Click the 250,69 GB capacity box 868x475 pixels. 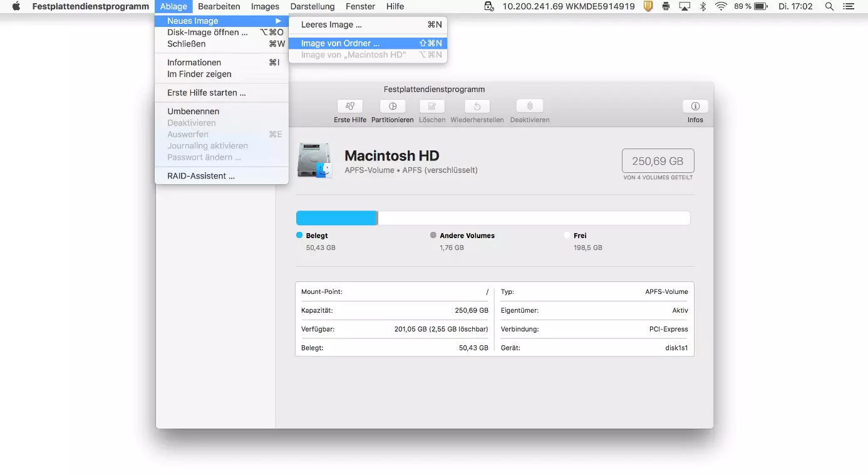click(658, 161)
